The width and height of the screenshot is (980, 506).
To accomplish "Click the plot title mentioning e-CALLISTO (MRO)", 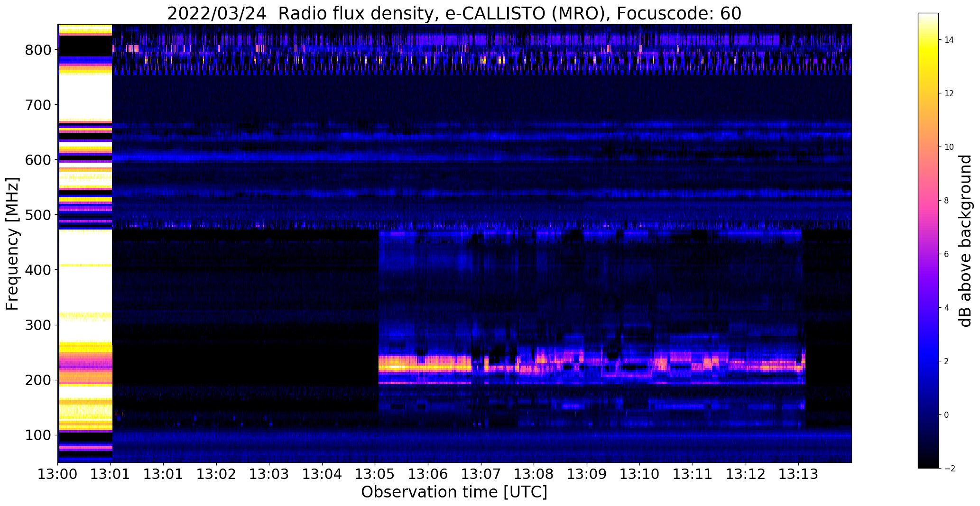I will pyautogui.click(x=454, y=13).
